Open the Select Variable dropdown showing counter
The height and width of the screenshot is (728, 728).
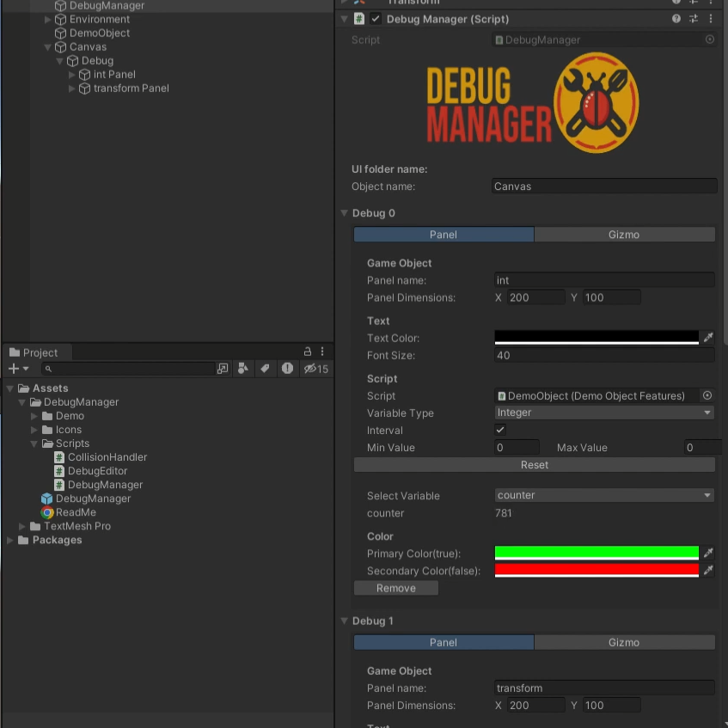coord(604,495)
